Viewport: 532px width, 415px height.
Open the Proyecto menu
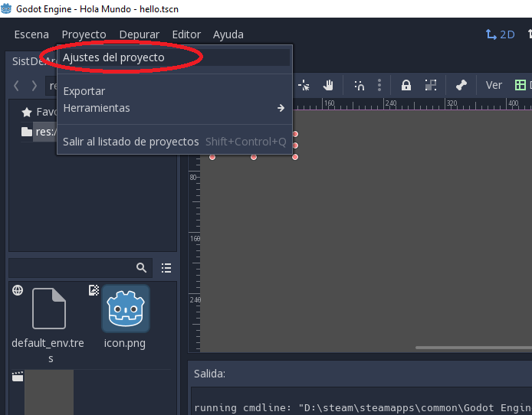(x=84, y=34)
